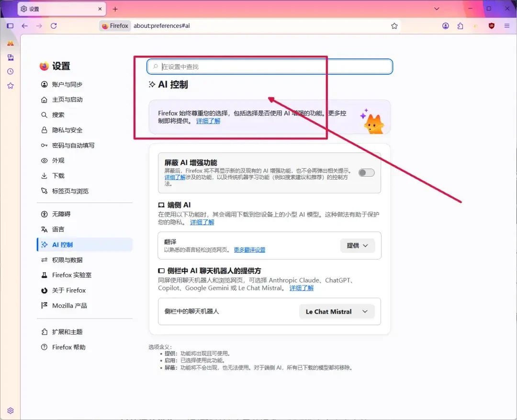The width and height of the screenshot is (517, 420).
Task: Open Mozilla 产品 link in sidebar
Action: (x=85, y=306)
